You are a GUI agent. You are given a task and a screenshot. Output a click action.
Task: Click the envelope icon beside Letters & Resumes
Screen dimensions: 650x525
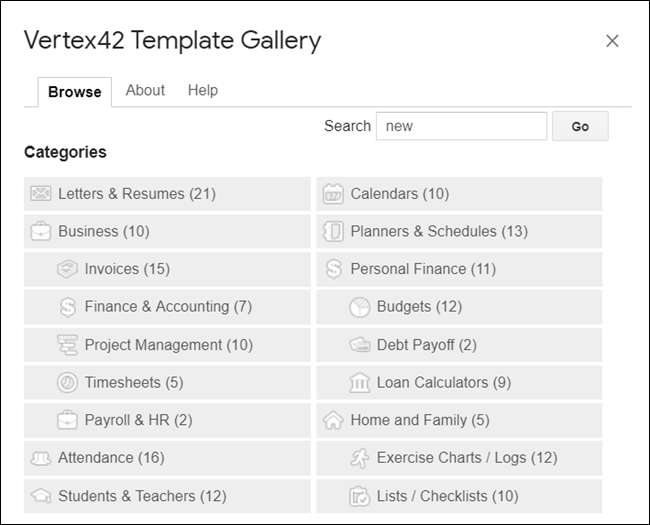coord(41,194)
